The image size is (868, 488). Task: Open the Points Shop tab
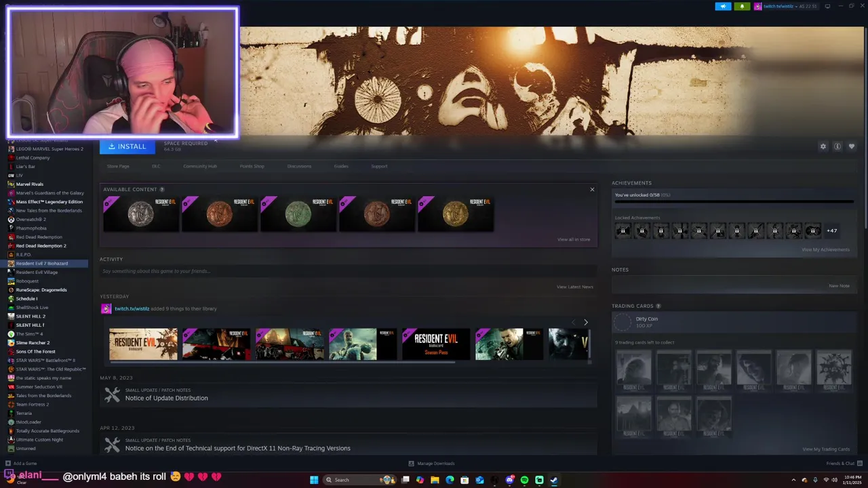coord(252,166)
